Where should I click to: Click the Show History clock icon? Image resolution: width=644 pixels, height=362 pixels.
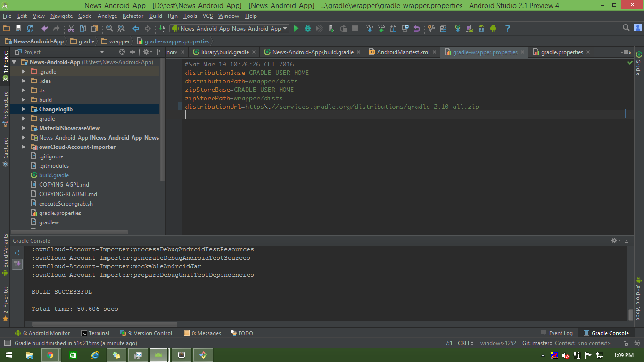pos(405,28)
